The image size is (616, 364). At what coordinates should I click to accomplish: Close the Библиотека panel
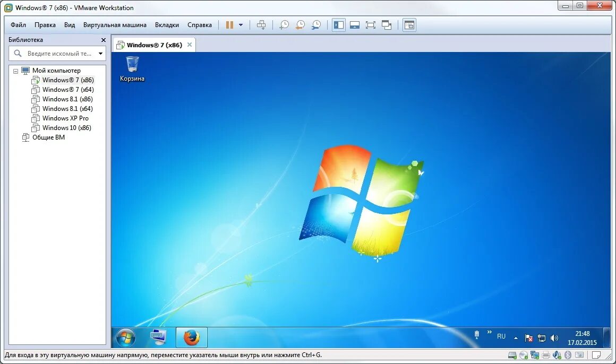pos(104,40)
